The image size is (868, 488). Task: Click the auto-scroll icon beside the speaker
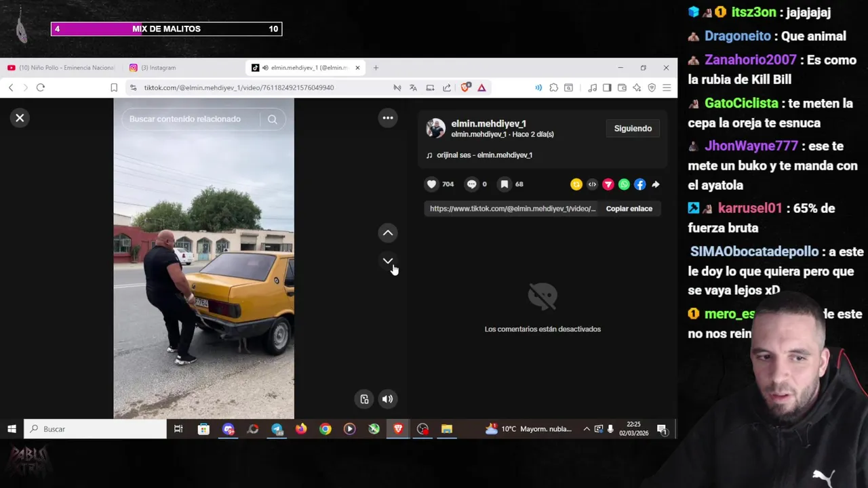tap(364, 399)
